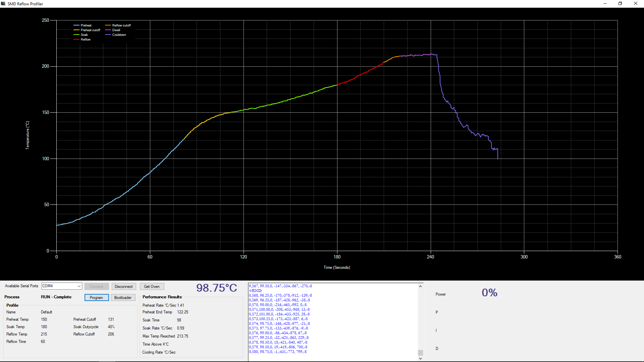Click the Cooldown legend entry
The height and width of the screenshot is (362, 644).
tap(116, 35)
